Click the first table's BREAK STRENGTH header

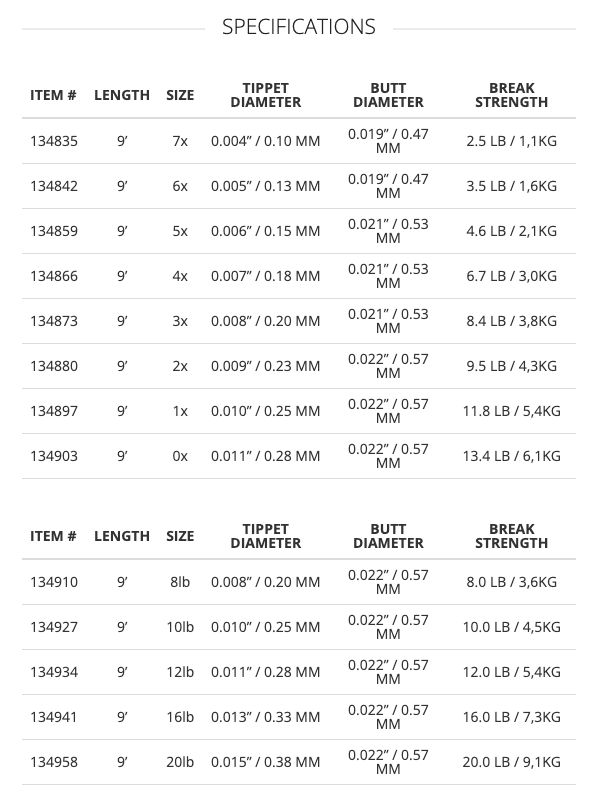tap(511, 95)
